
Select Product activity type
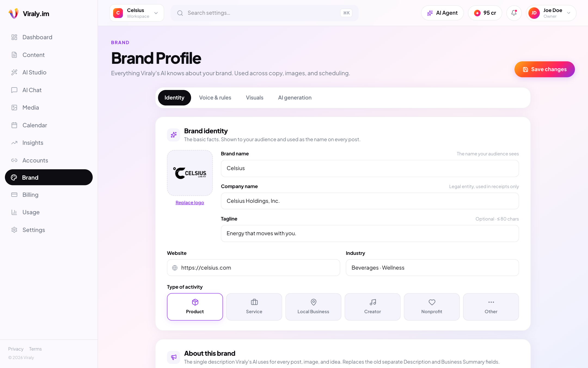click(195, 307)
